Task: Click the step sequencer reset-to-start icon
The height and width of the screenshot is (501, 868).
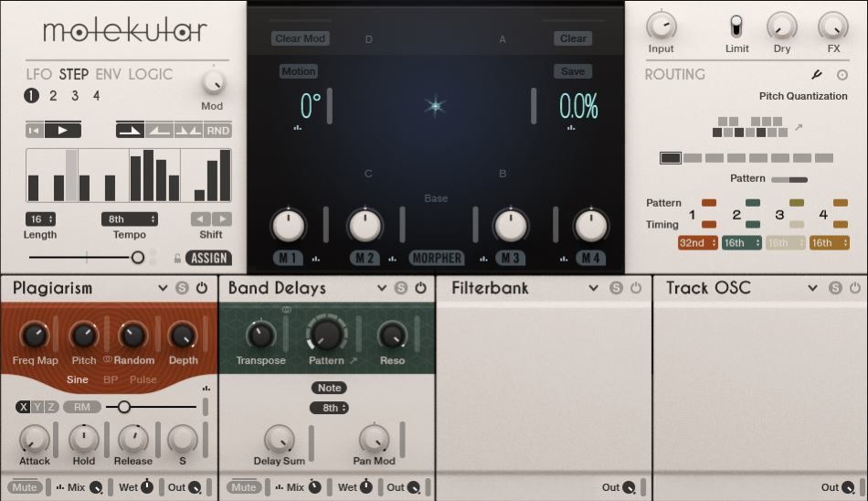Action: 34,131
